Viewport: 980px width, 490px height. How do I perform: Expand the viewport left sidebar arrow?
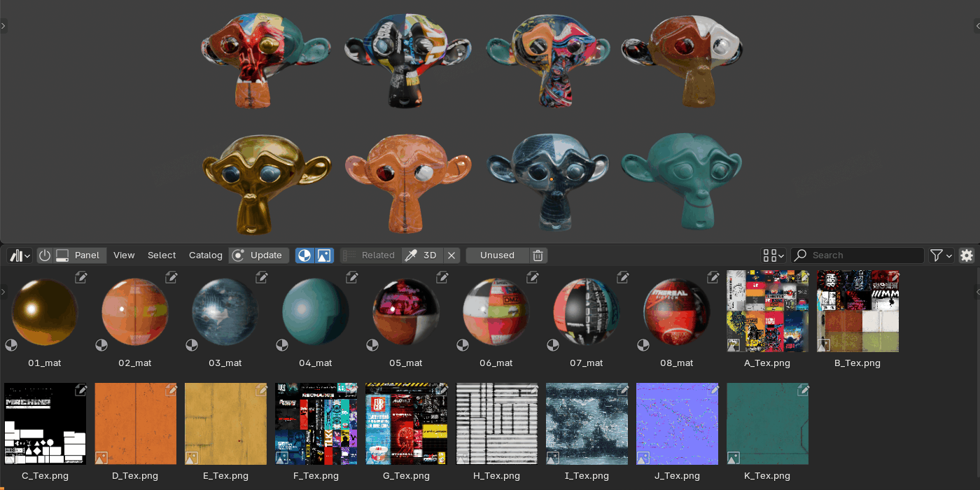pos(3,26)
